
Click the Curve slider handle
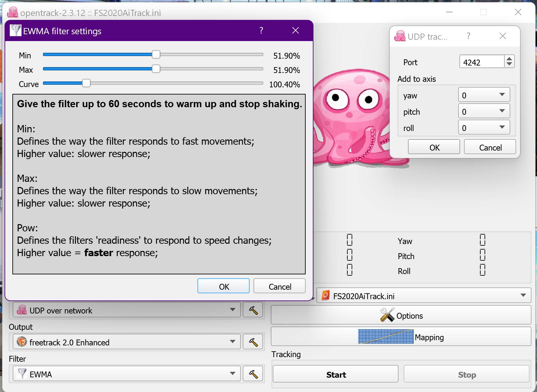tap(86, 83)
